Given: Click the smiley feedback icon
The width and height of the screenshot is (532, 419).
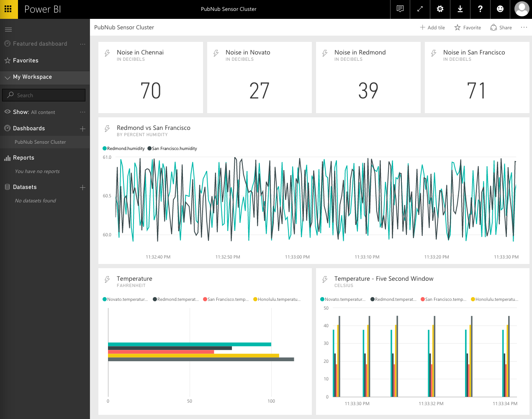Looking at the screenshot, I should pos(500,9).
